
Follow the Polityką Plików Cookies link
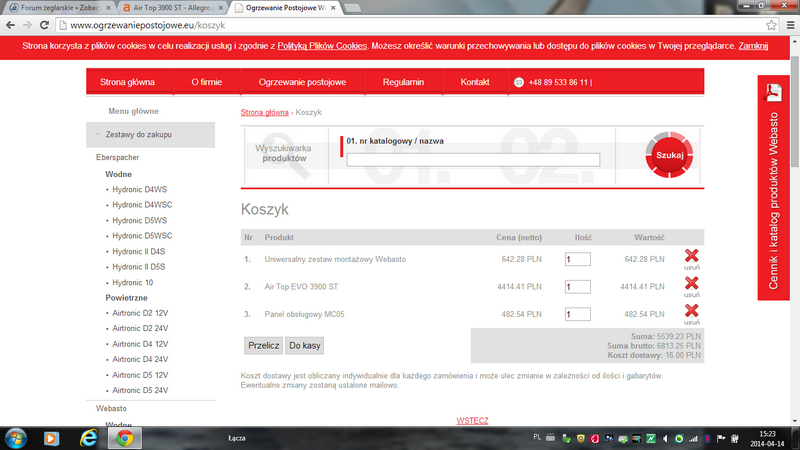(322, 46)
